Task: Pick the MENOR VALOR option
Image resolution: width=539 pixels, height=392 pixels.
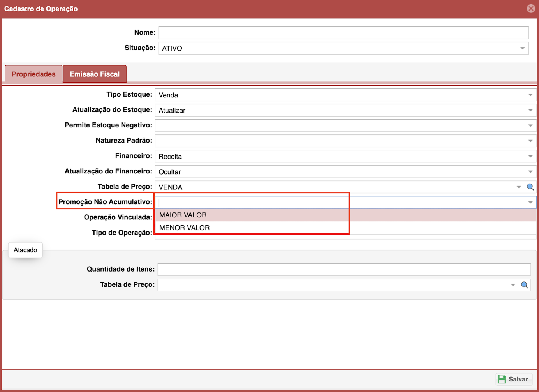Action: click(185, 228)
